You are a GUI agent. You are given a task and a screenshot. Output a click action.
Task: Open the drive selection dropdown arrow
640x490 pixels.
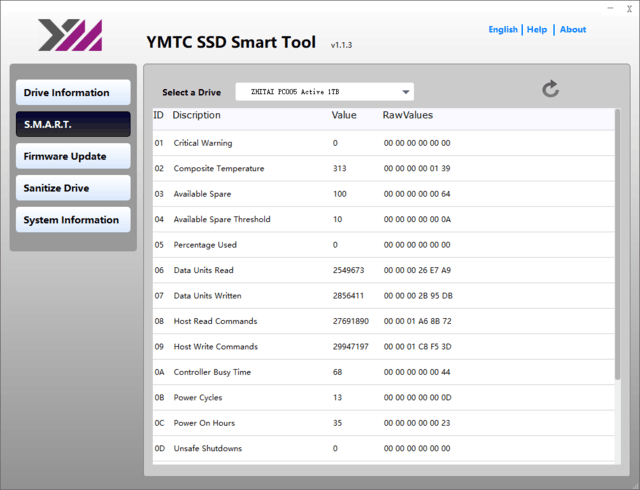(405, 92)
